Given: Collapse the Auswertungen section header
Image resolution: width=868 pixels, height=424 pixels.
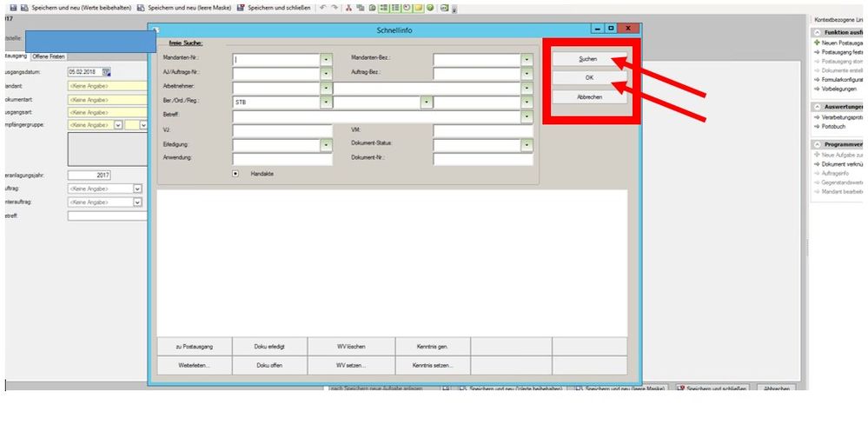Looking at the screenshot, I should (817, 107).
